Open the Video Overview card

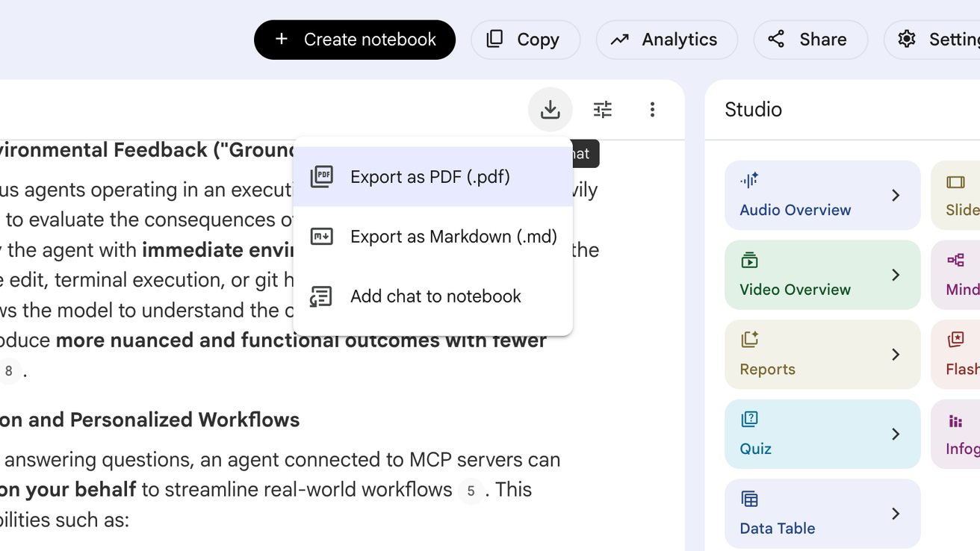coord(822,275)
